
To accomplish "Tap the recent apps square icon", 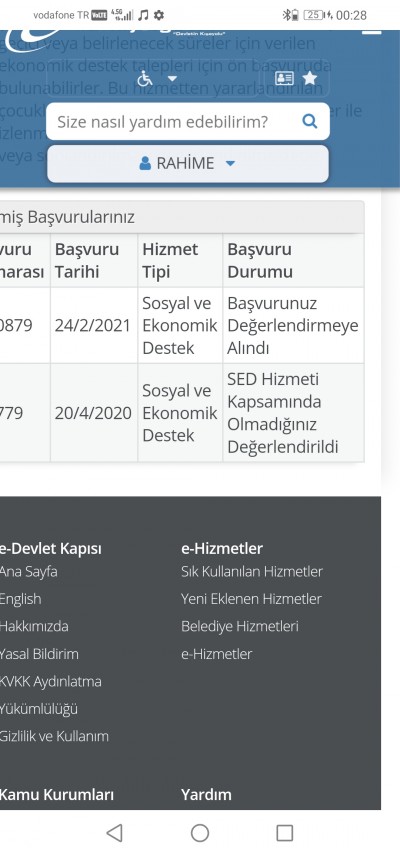I will [285, 833].
